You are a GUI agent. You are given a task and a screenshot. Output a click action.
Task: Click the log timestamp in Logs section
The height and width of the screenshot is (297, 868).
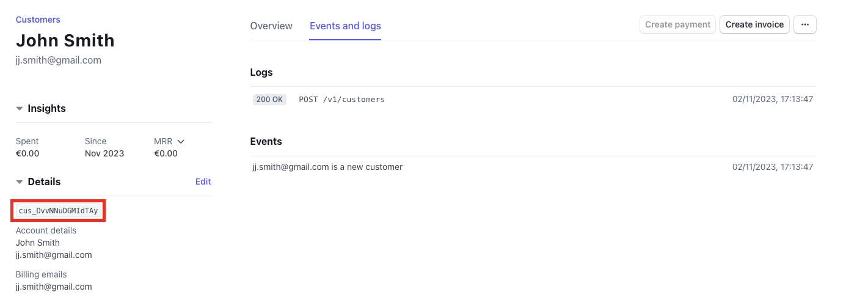click(x=772, y=99)
